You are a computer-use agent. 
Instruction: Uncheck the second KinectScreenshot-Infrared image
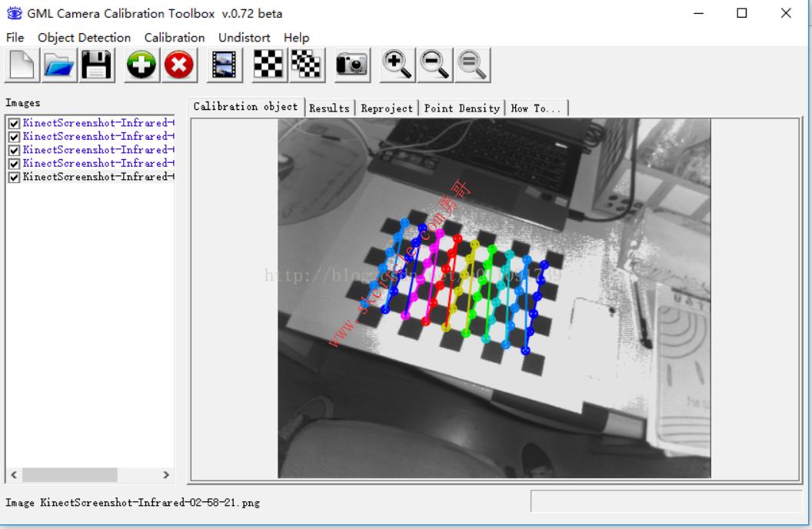tap(15, 137)
